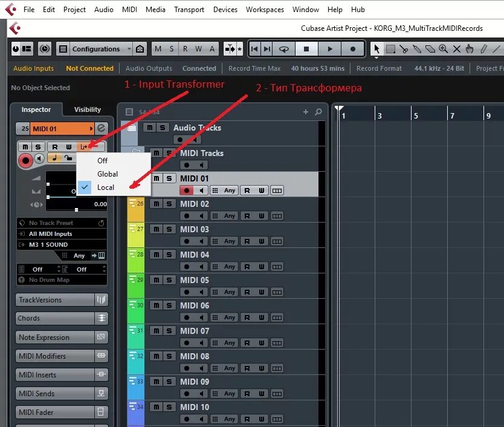Expand the MIDI Fader section
The image size is (504, 427).
click(x=62, y=412)
